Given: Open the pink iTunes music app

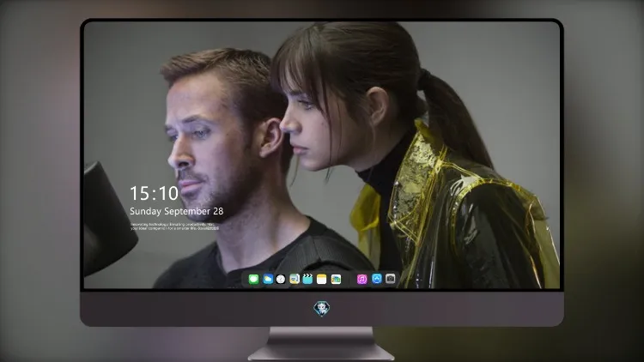Looking at the screenshot, I should [x=361, y=280].
